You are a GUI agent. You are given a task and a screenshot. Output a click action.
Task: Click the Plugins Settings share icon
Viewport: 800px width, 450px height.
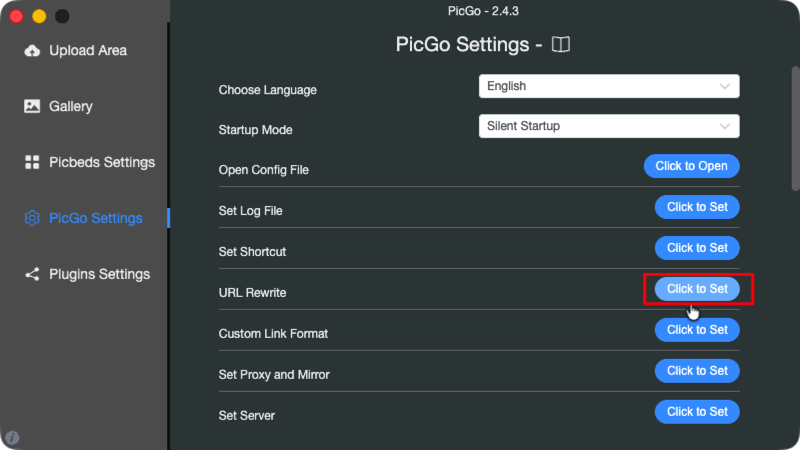(x=32, y=274)
